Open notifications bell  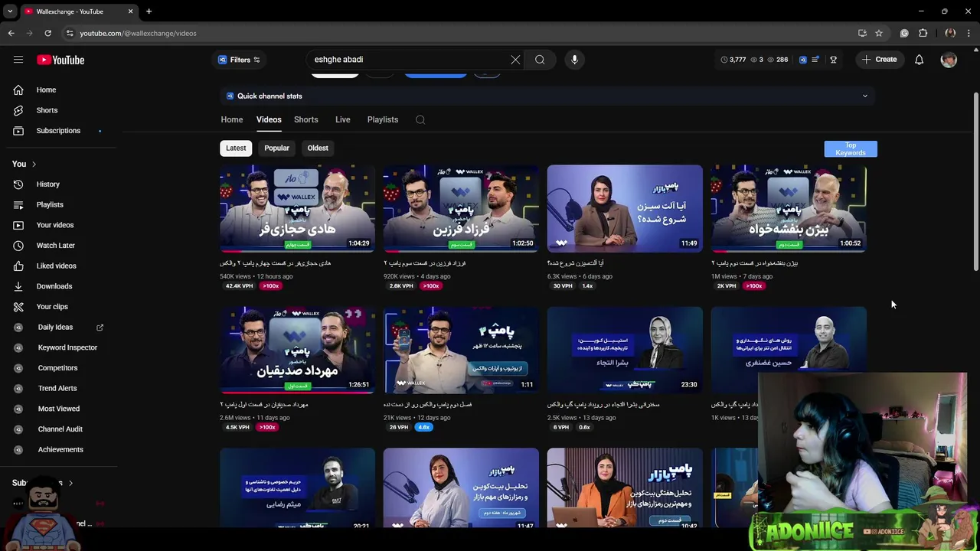tap(919, 60)
